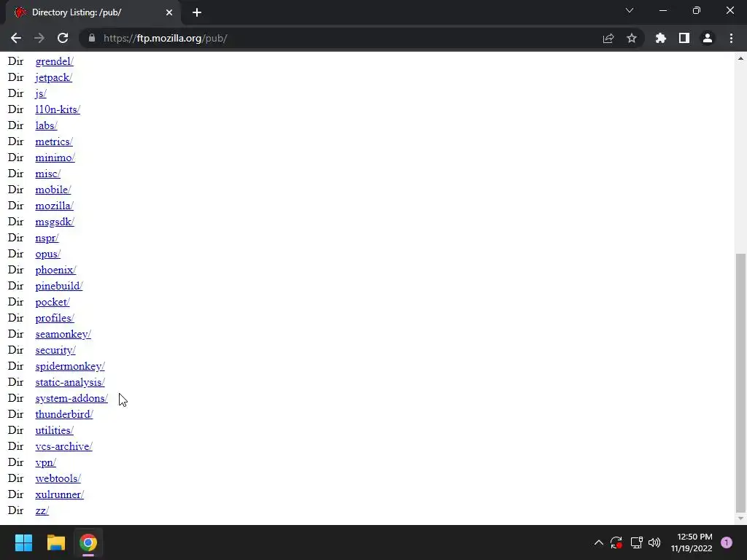Viewport: 747px width, 560px height.
Task: Click the vertical scrollbar thumb
Action: coord(740,382)
